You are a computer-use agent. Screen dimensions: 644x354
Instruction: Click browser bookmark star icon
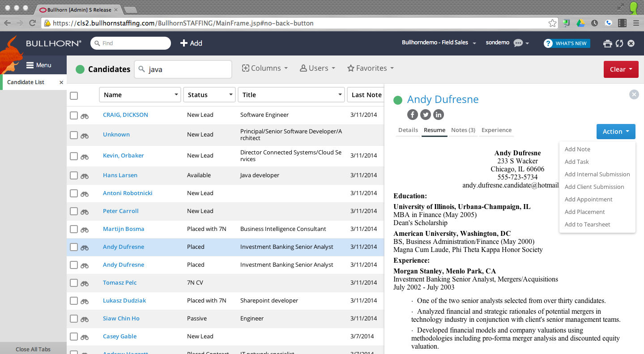(x=553, y=23)
